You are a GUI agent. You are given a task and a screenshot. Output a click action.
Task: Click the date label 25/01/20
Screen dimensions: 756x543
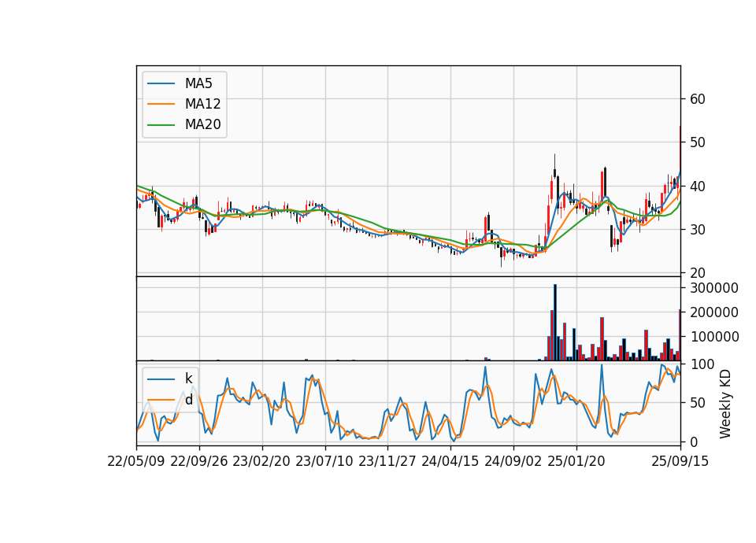click(x=576, y=462)
